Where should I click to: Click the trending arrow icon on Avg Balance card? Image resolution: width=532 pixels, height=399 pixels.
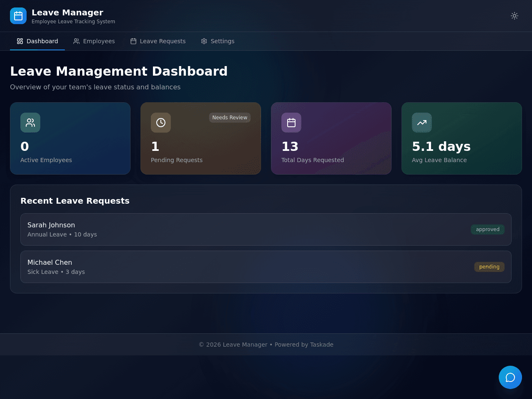tap(422, 123)
